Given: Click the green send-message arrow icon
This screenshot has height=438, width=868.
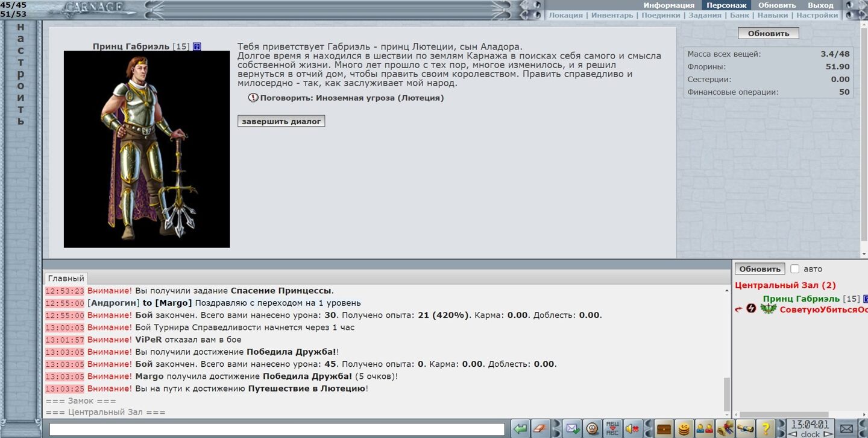Looking at the screenshot, I should 520,429.
